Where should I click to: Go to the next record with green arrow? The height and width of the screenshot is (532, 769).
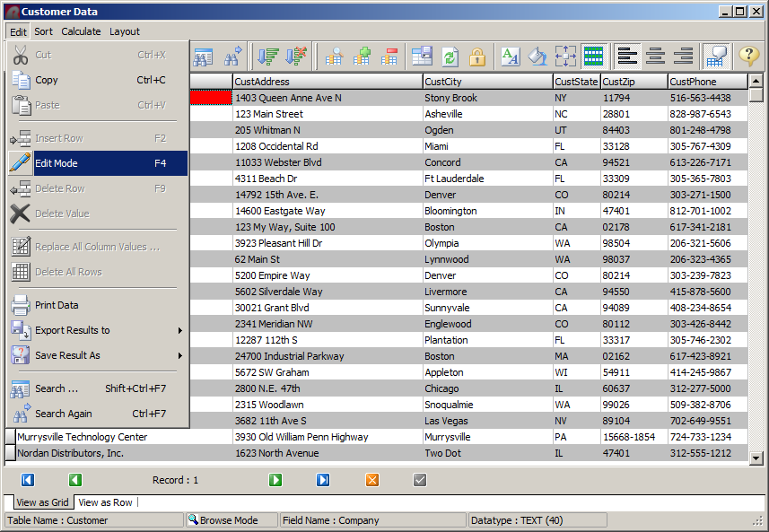[275, 480]
